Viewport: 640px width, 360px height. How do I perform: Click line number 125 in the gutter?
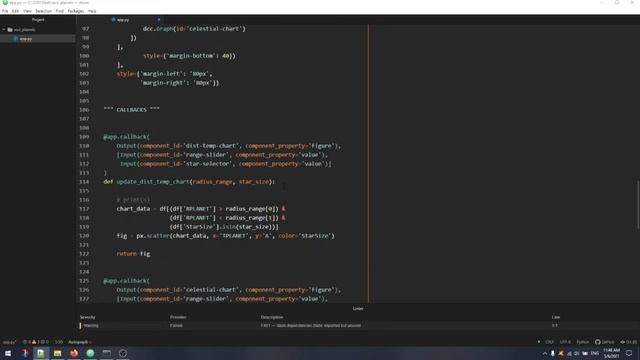[x=84, y=281]
